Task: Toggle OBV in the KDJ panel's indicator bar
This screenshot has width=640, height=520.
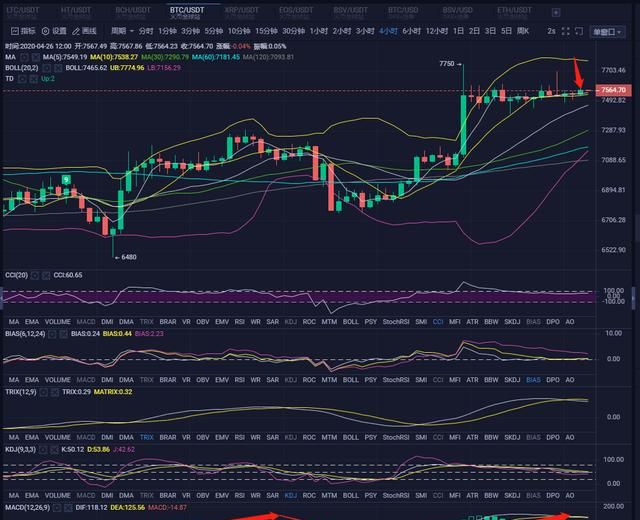Action: point(203,496)
